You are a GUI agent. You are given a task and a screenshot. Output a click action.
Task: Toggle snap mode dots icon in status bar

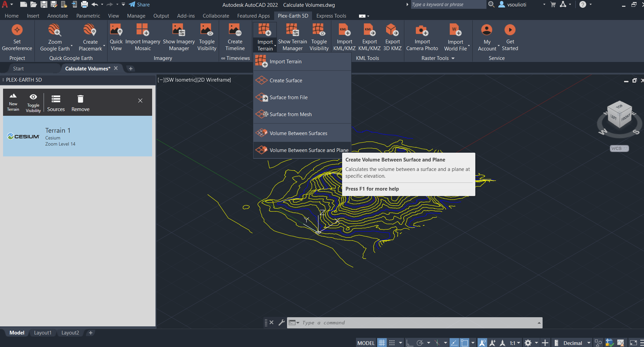point(392,343)
